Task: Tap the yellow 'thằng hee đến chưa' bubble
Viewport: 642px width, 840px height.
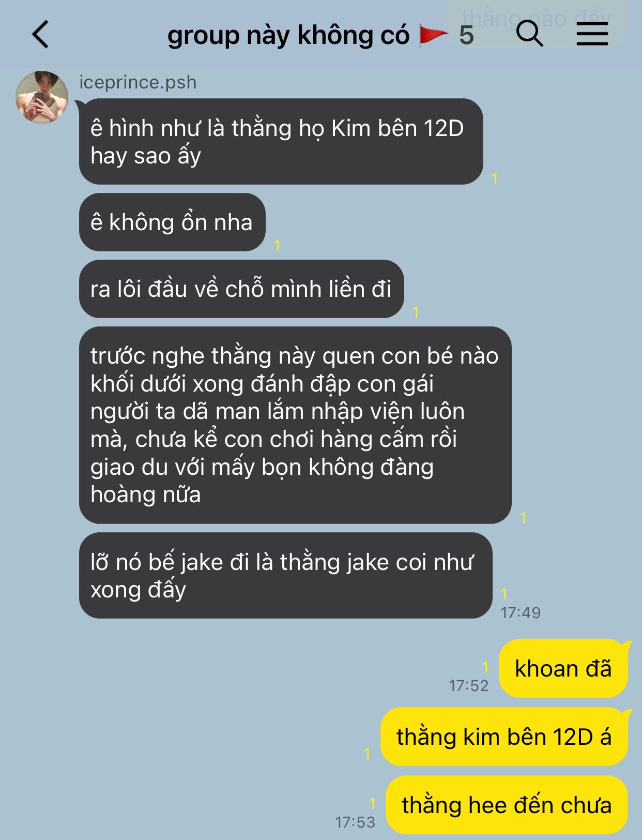Action: 507,805
